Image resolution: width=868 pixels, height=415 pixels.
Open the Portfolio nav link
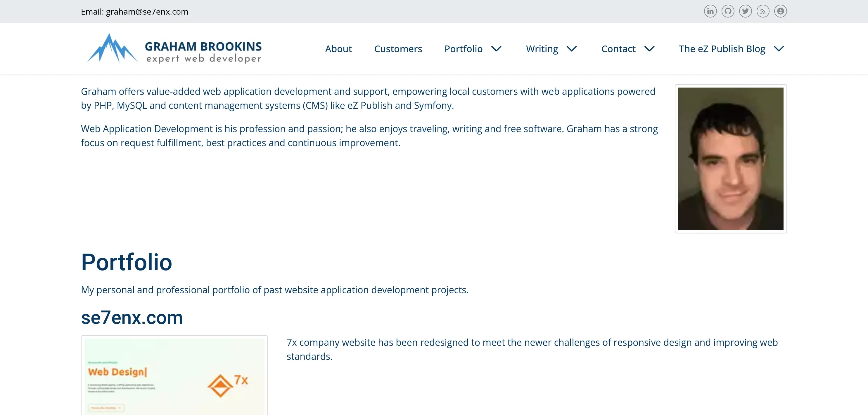click(x=463, y=49)
